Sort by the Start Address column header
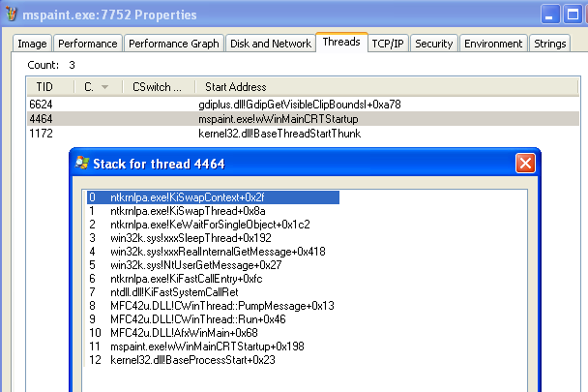 pos(387,87)
